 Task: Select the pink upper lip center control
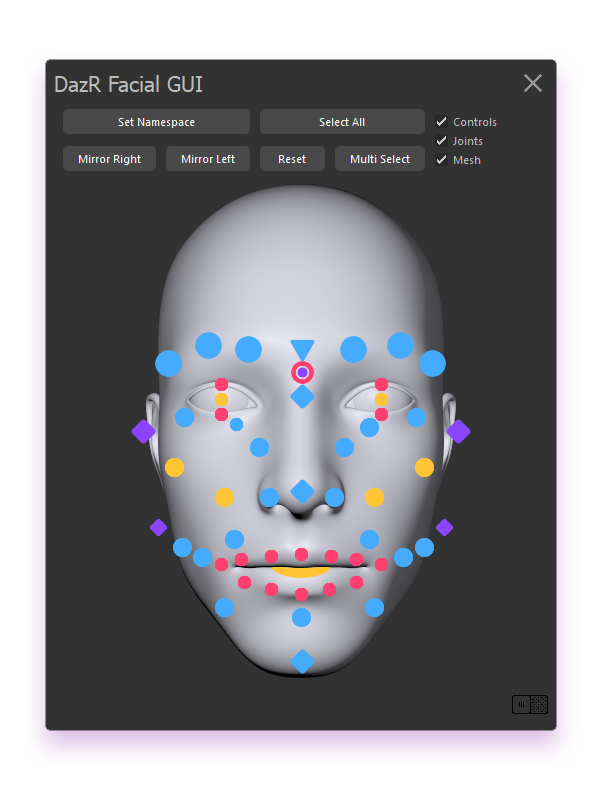pos(301,554)
